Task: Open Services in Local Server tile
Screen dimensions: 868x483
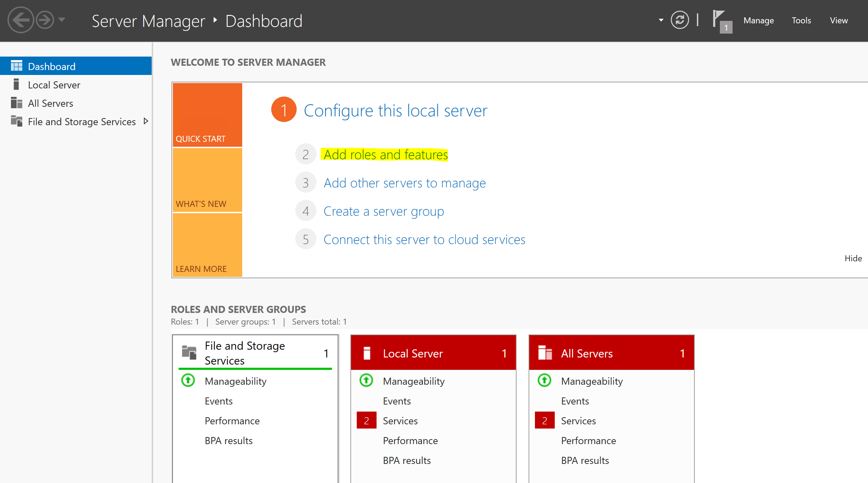Action: [x=400, y=421]
